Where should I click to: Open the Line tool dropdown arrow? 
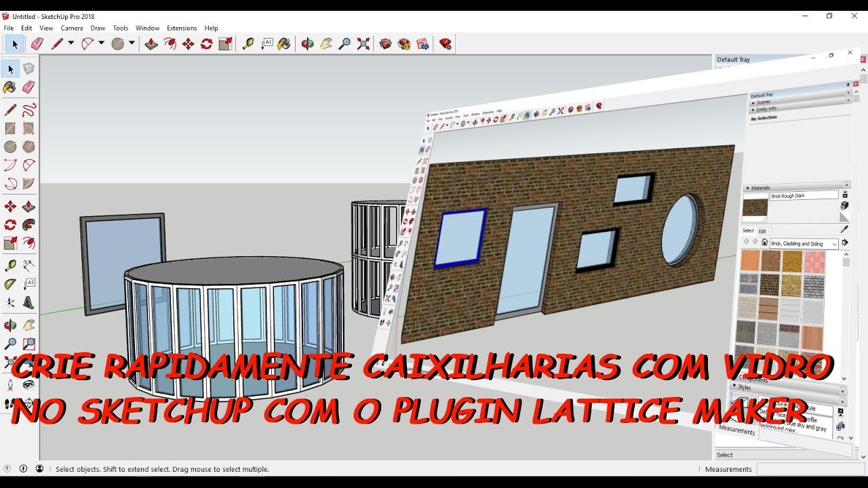(x=71, y=43)
